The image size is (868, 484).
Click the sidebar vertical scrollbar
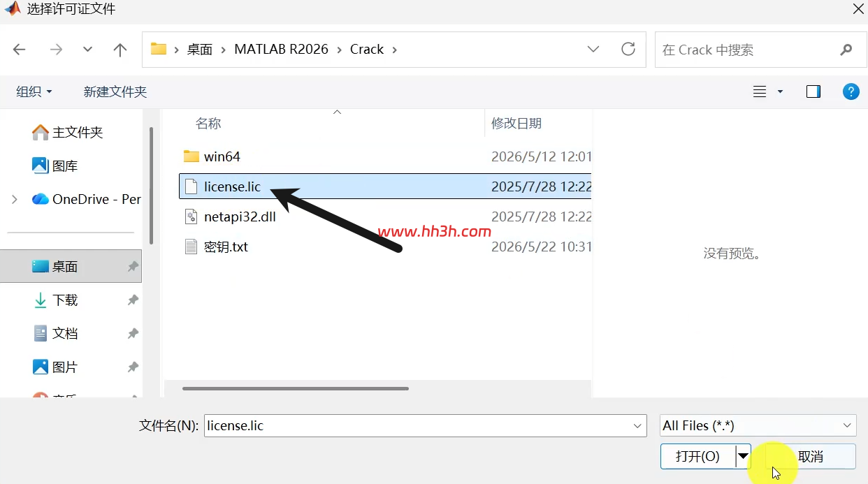tap(152, 186)
